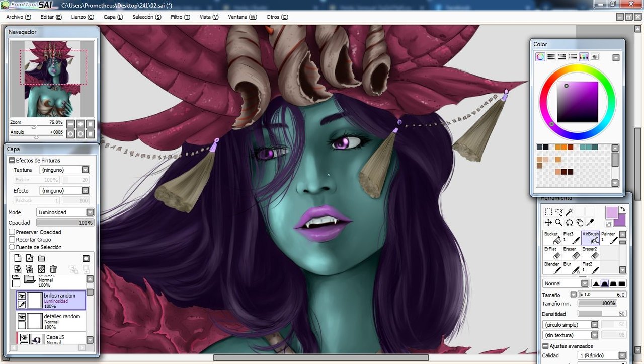Adjust the layer Opacidad slider
The image size is (644, 364).
[x=65, y=222]
